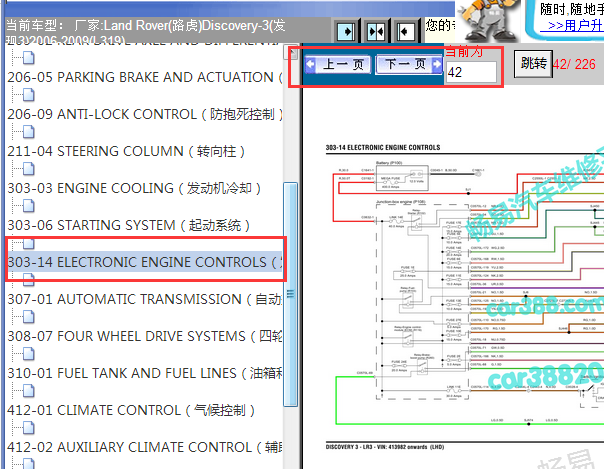Select 206-05 PARKING BRAKE AND ACTUATION entry
Screen dimensions: 604x469
tap(144, 77)
